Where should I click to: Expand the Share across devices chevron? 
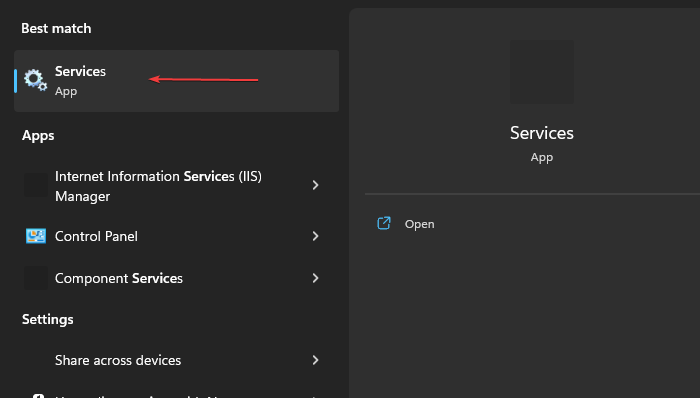315,360
